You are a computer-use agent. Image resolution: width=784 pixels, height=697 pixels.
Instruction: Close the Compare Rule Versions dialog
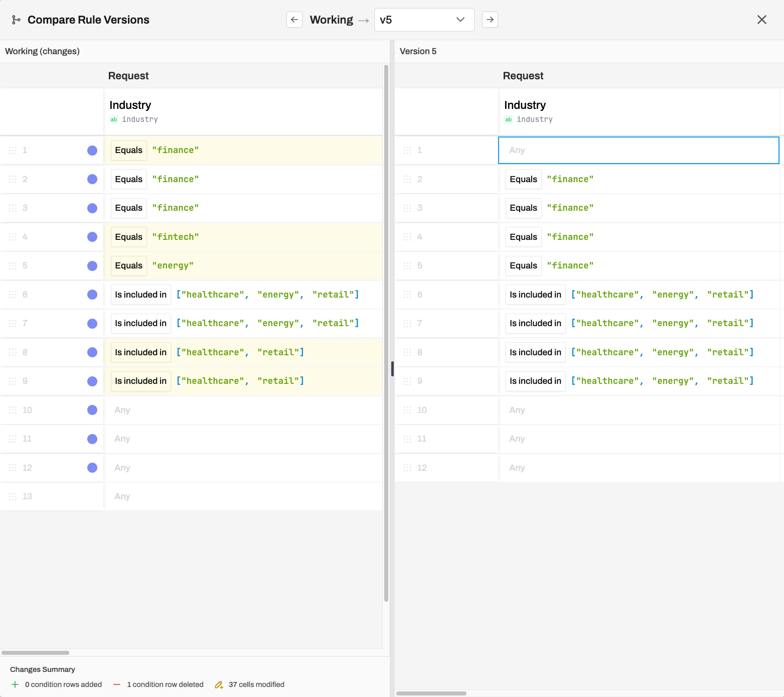[761, 20]
